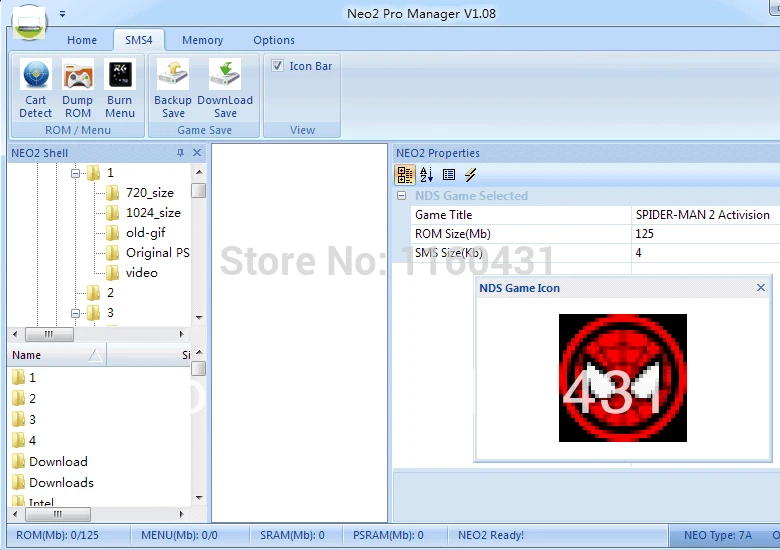The image size is (780, 550).
Task: Click the Cart Detect icon
Action: (35, 89)
